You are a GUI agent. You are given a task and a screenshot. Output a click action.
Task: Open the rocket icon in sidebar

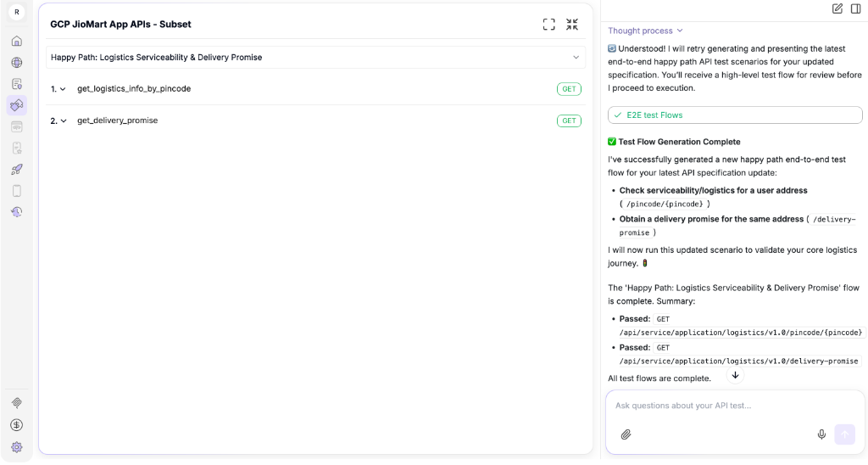tap(16, 169)
